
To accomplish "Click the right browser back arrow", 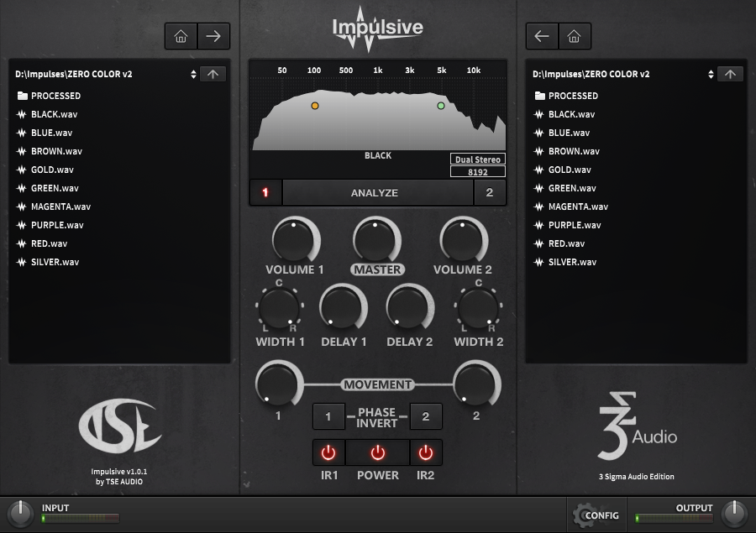I will pos(542,36).
